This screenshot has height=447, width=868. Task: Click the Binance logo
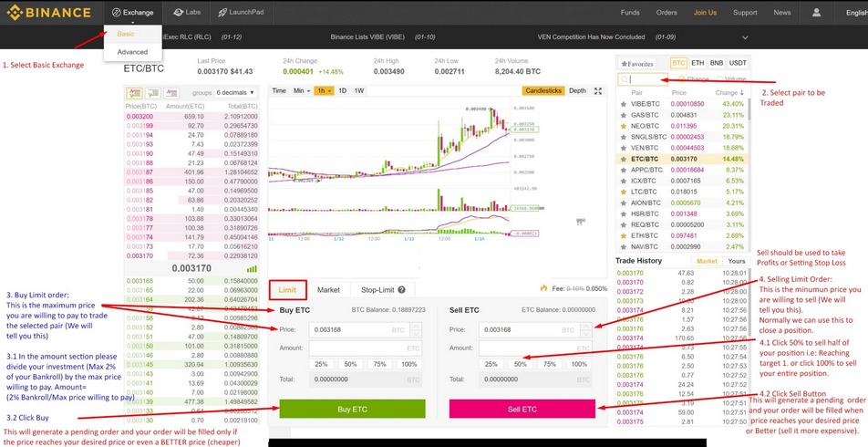point(48,12)
